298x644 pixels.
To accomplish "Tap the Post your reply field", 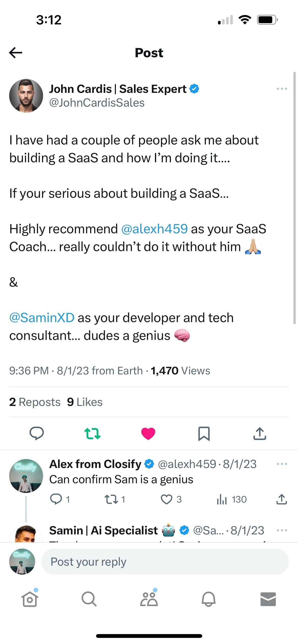I will coord(165,562).
